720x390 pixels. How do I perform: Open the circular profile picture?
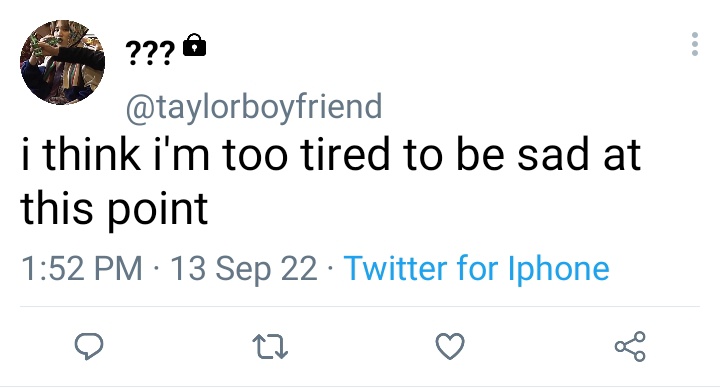point(62,62)
